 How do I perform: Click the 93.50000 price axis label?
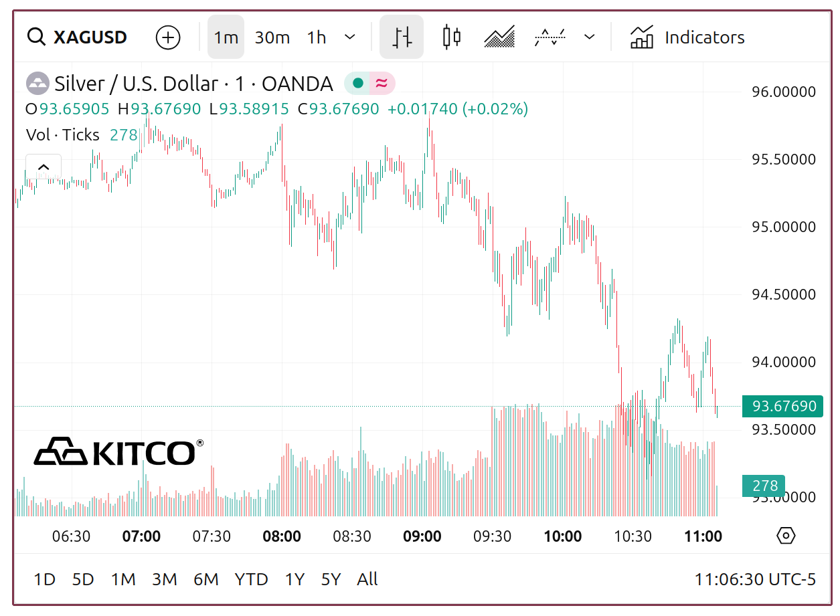coord(784,429)
